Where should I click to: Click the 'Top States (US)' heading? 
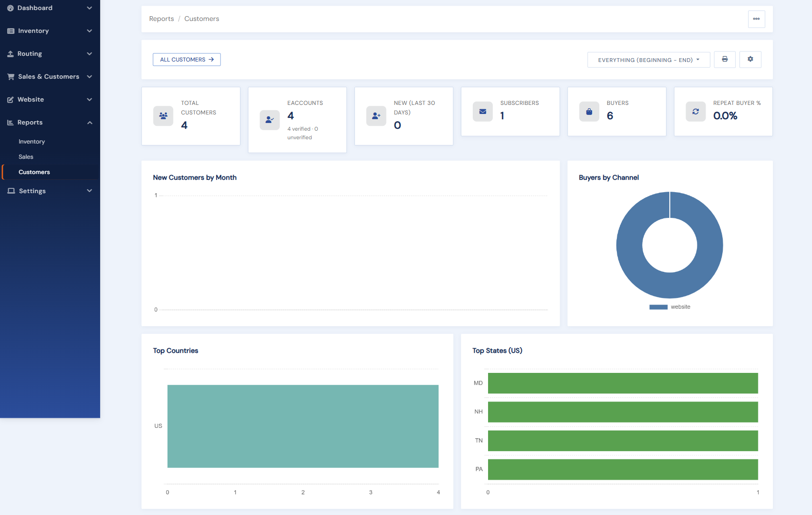(x=497, y=350)
